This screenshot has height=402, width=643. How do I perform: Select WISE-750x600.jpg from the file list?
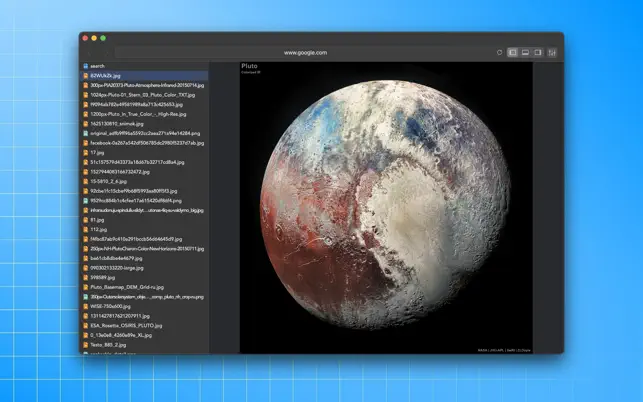coord(144,306)
